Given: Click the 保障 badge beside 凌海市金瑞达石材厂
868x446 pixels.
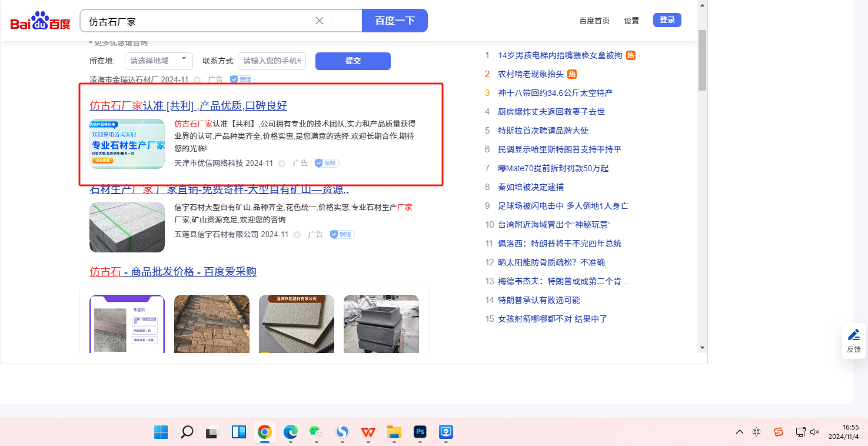Looking at the screenshot, I should point(242,79).
